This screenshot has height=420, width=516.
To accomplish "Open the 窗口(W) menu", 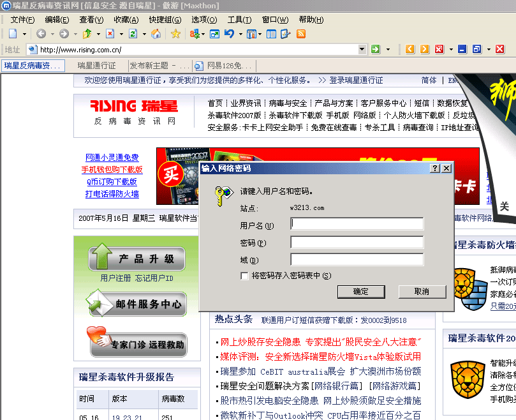I will coord(275,20).
